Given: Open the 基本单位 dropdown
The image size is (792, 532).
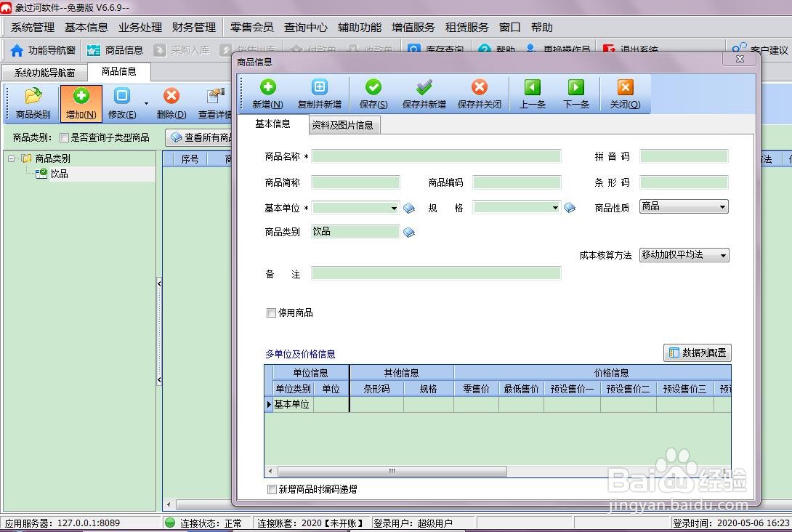Looking at the screenshot, I should pyautogui.click(x=394, y=208).
